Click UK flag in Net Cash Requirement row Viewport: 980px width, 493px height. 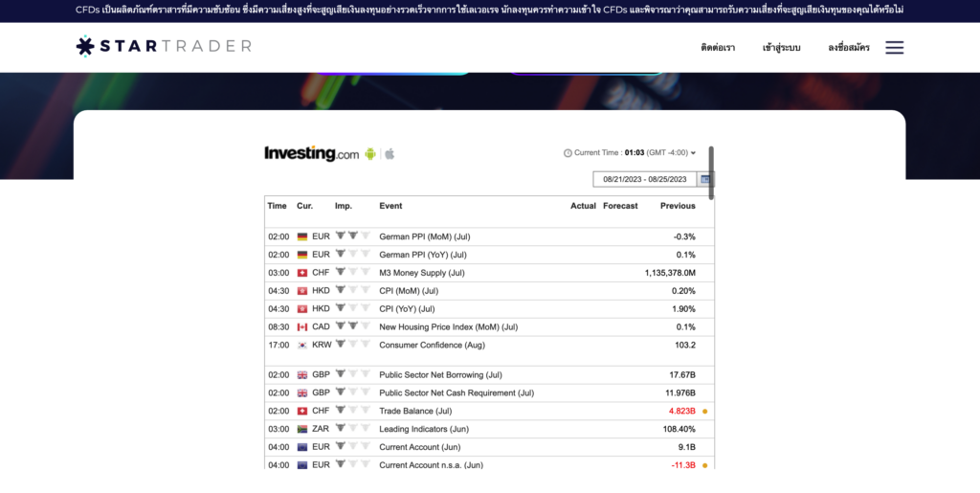point(302,393)
